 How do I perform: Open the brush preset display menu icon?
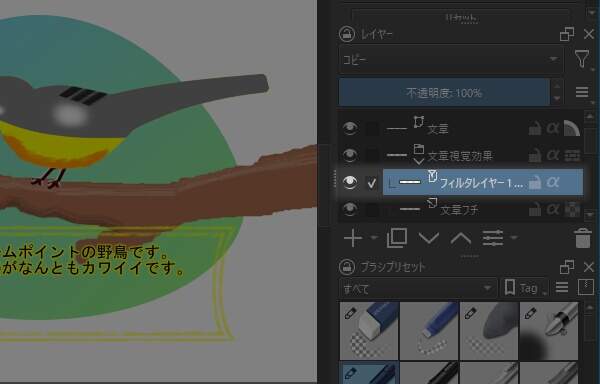[562, 288]
